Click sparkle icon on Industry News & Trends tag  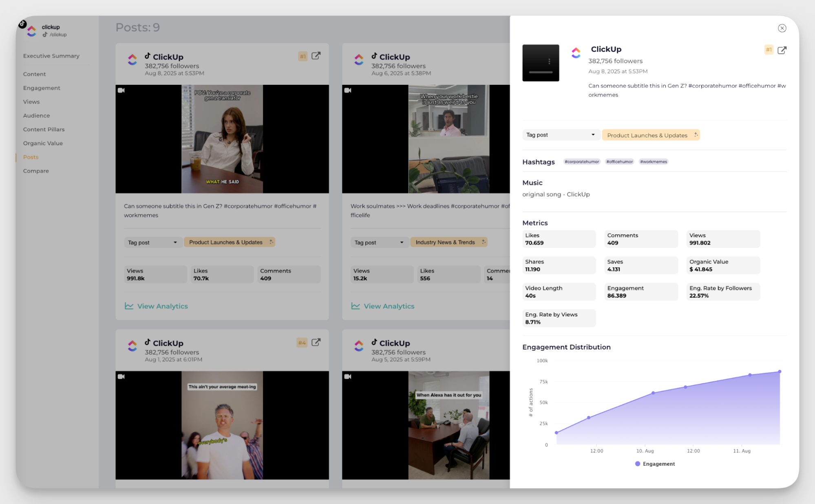(x=484, y=242)
